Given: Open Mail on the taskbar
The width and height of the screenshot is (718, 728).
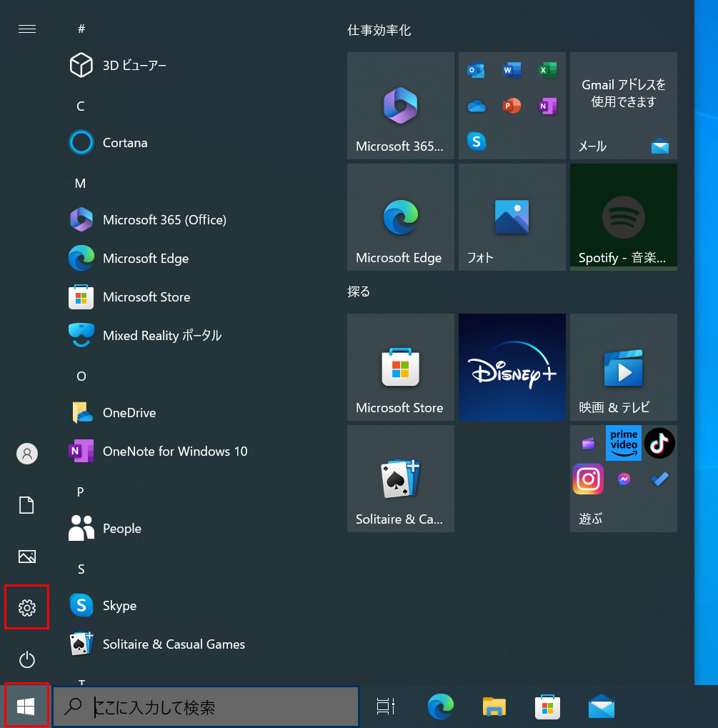Looking at the screenshot, I should click(602, 706).
